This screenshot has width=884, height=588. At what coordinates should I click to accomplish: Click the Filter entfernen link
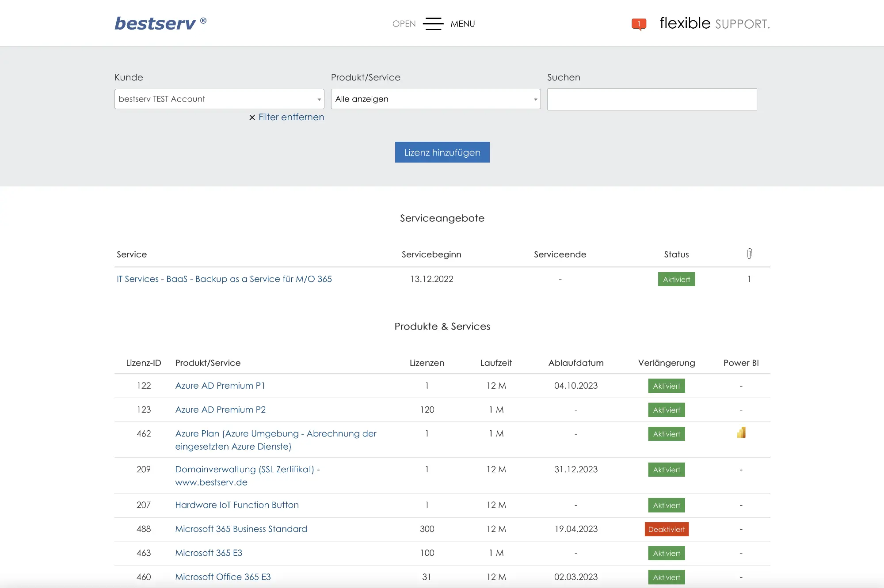[x=291, y=117]
